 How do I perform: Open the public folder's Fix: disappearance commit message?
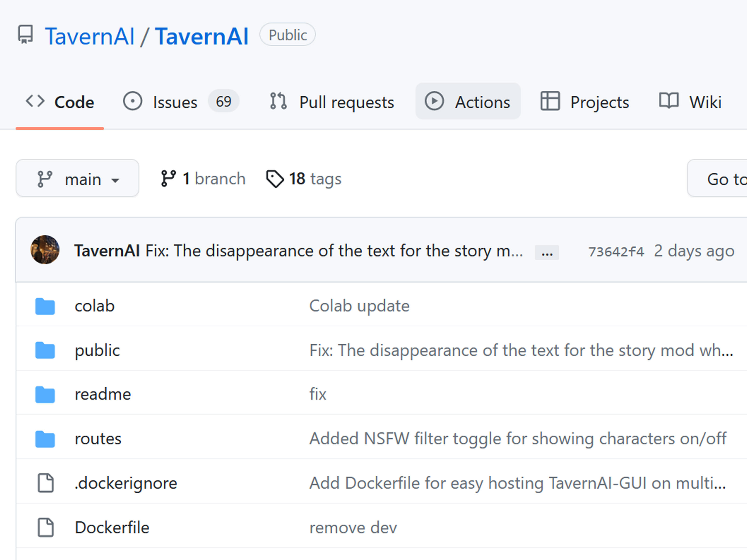[521, 350]
